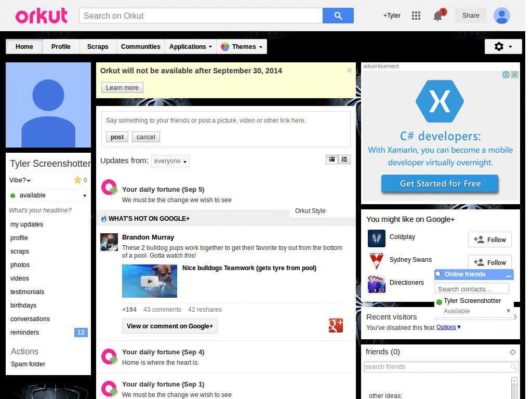Click Brandon Murray's profile picture

[x=109, y=242]
